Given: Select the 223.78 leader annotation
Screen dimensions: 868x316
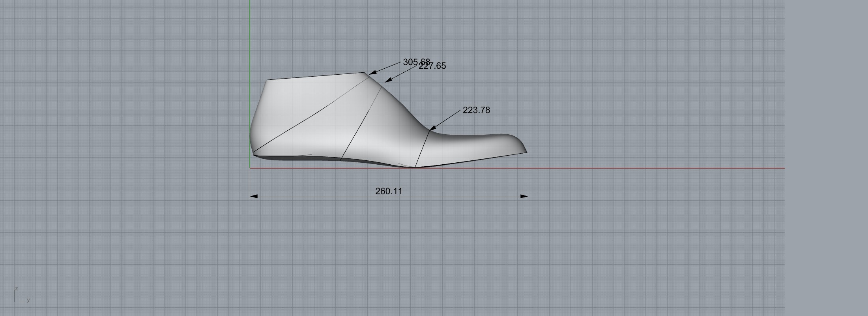Looking at the screenshot, I should click(x=476, y=110).
